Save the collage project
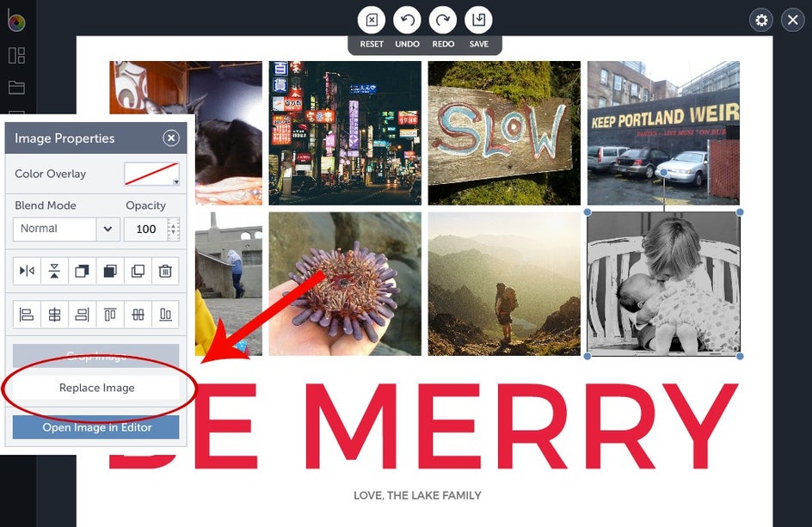The image size is (812, 527). click(478, 20)
